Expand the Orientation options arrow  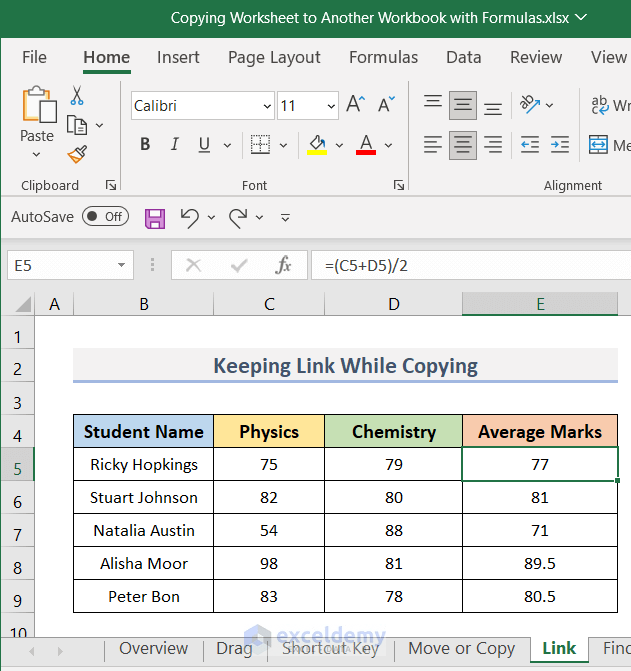pos(550,105)
